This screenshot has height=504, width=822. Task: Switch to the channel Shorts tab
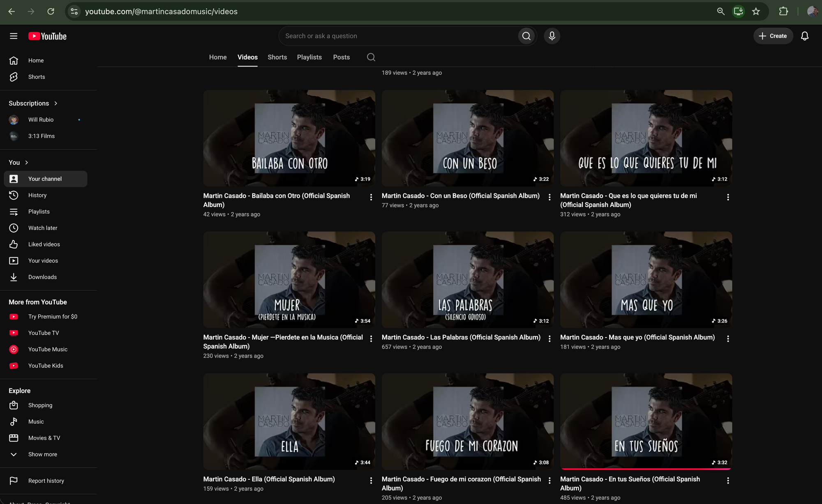click(277, 57)
